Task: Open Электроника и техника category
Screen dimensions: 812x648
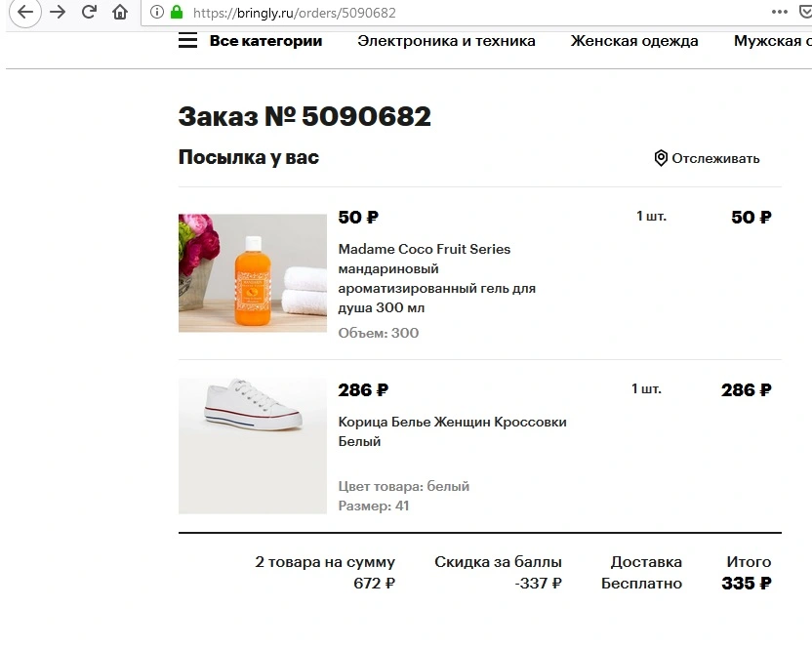Action: 446,41
